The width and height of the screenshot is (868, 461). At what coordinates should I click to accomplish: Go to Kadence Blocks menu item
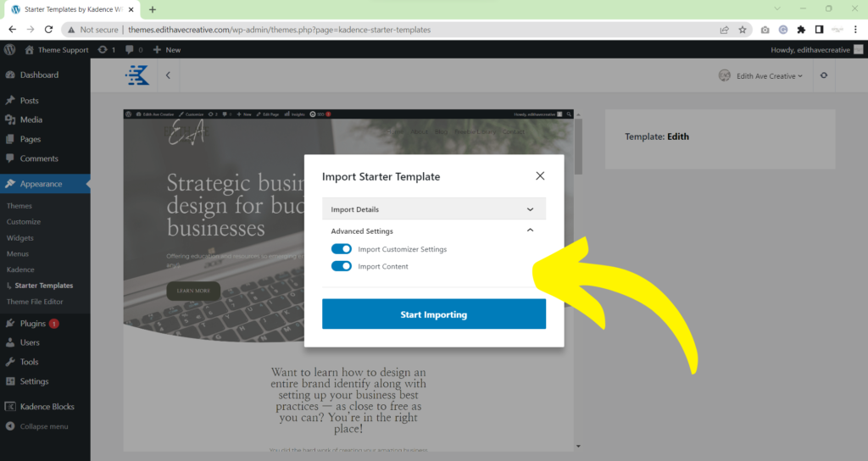[x=47, y=407]
